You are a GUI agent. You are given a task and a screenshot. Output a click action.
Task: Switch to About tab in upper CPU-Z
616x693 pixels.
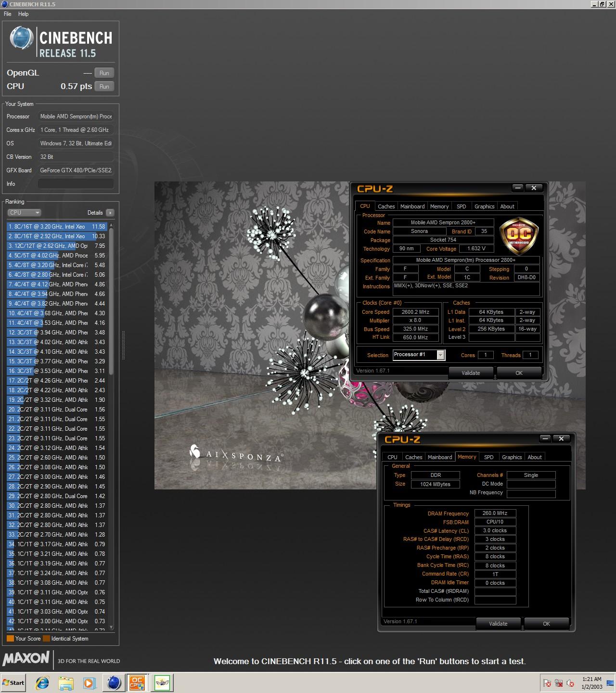(507, 206)
